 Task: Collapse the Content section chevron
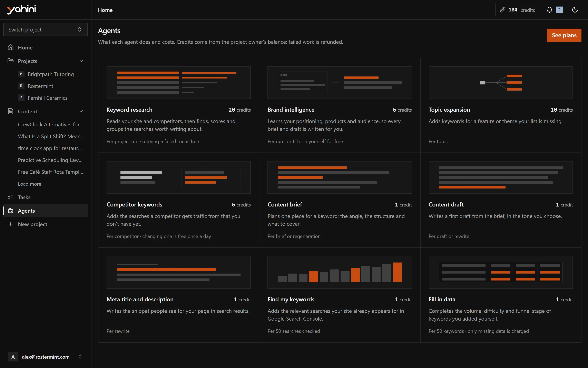tap(81, 111)
